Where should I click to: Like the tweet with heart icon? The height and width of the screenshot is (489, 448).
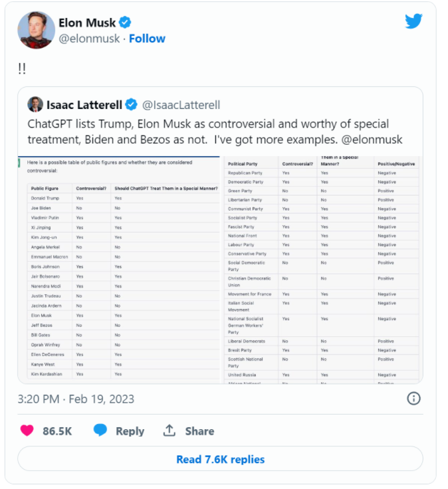(x=27, y=431)
